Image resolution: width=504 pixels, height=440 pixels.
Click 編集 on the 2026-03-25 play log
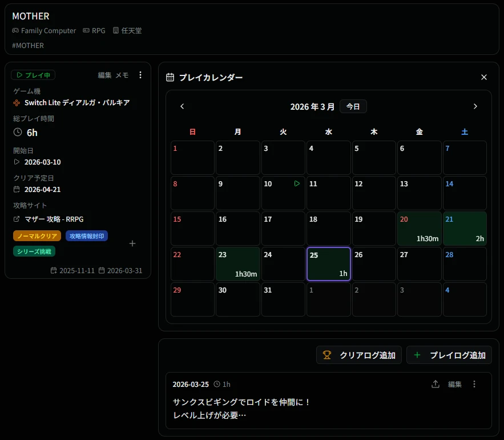[x=454, y=384]
